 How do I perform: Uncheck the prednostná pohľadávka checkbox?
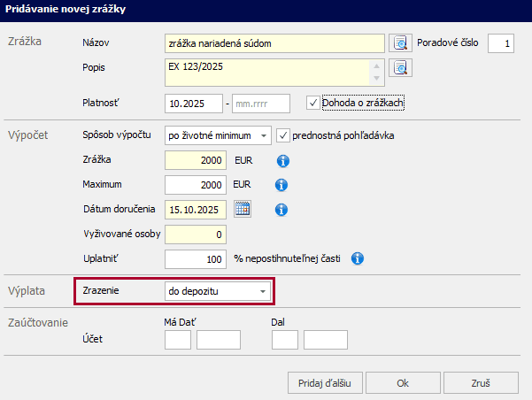click(x=283, y=135)
